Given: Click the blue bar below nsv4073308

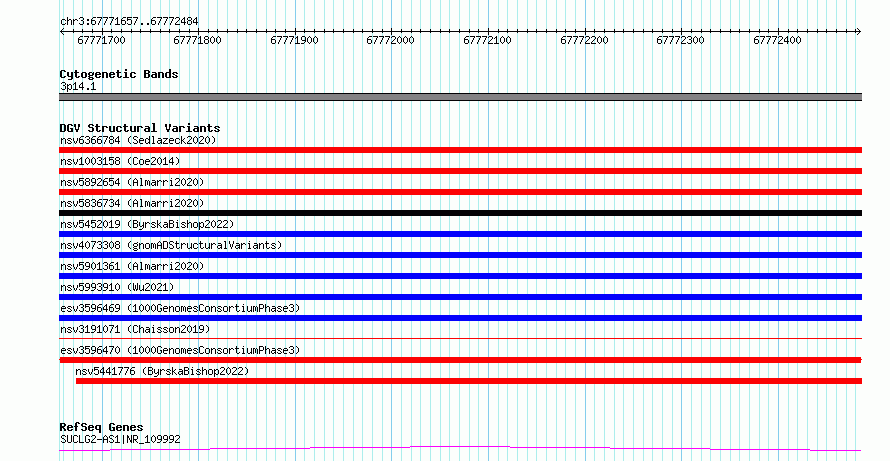Looking at the screenshot, I should click(460, 255).
